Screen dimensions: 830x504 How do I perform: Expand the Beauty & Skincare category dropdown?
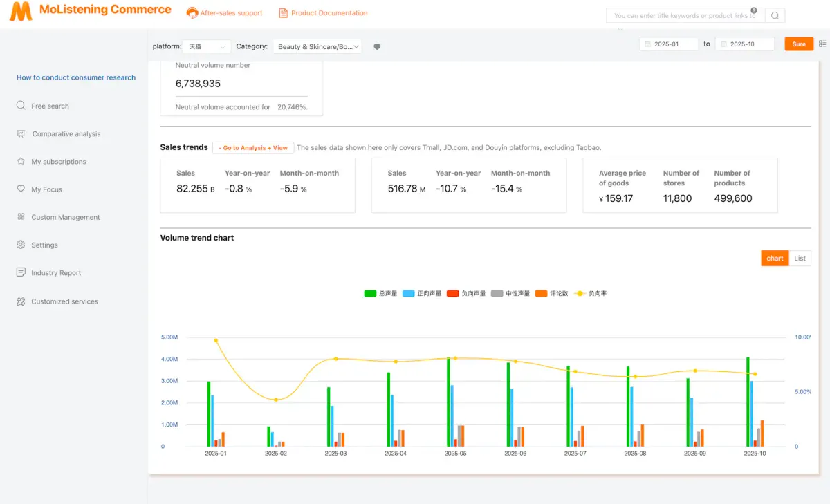tap(317, 46)
